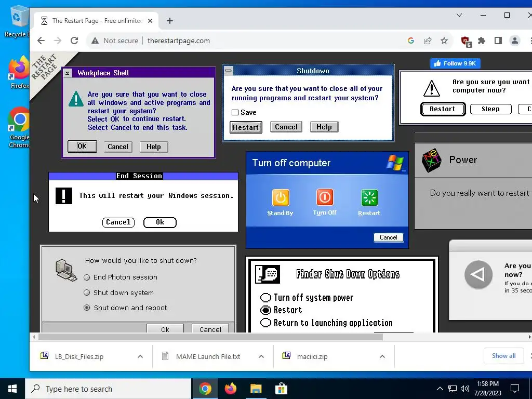The image size is (532, 399).
Task: Open the uBlock shield extension icon
Action: tap(466, 42)
